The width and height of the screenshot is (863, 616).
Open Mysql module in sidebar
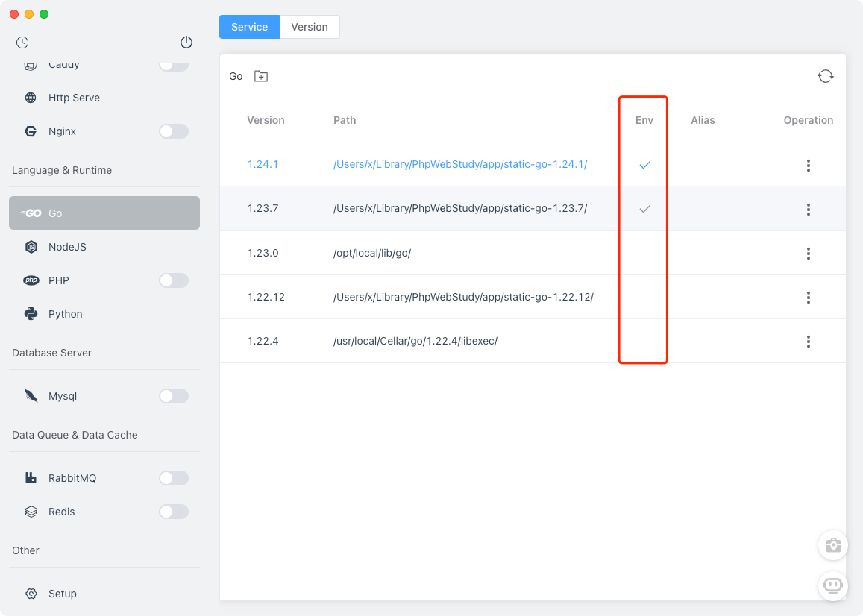click(104, 396)
